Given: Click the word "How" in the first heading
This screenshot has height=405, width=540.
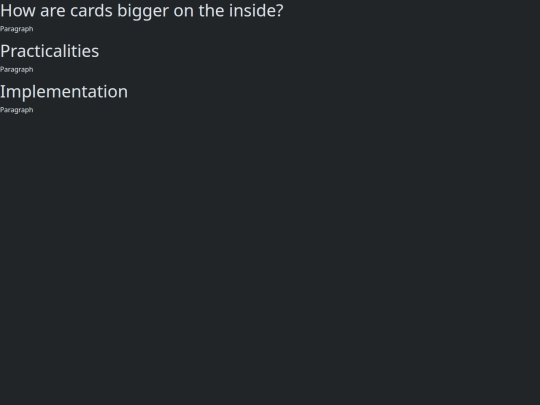Looking at the screenshot, I should click(18, 11).
